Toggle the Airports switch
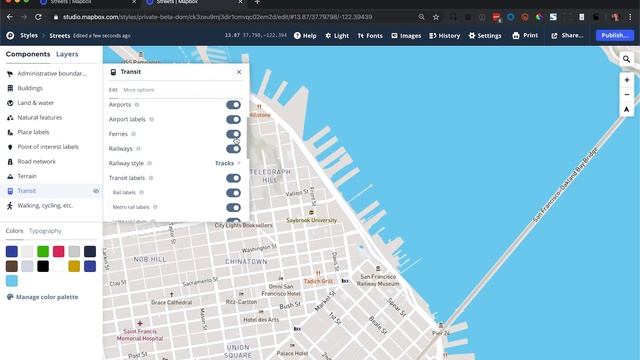This screenshot has height=360, width=640. point(233,105)
